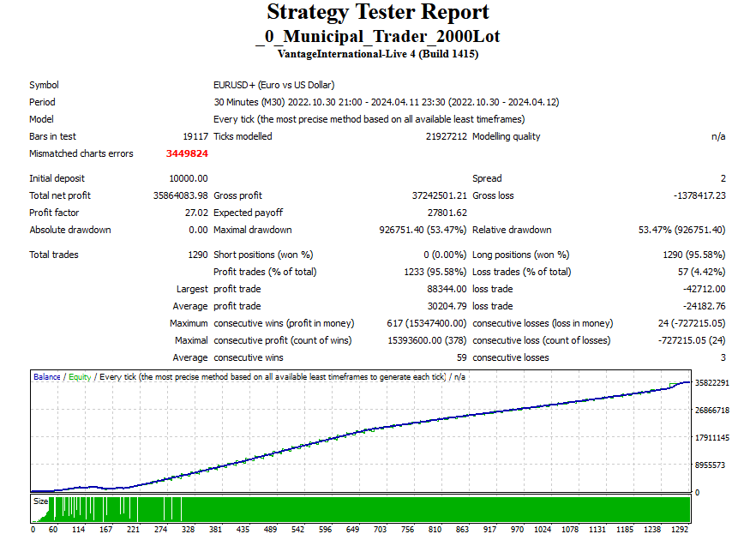Select the Profit factor value 27.02
Image resolution: width=756 pixels, height=540 pixels.
196,213
